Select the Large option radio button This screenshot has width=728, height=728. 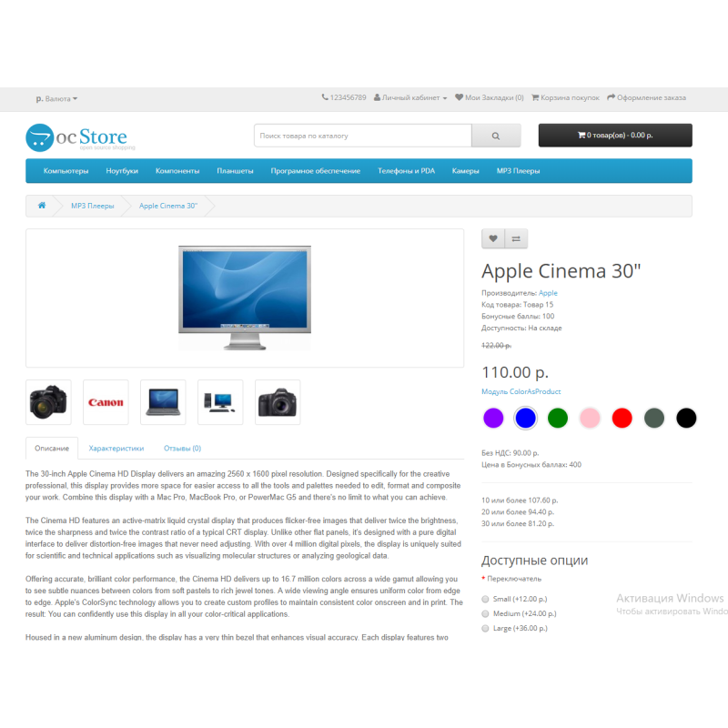[485, 628]
